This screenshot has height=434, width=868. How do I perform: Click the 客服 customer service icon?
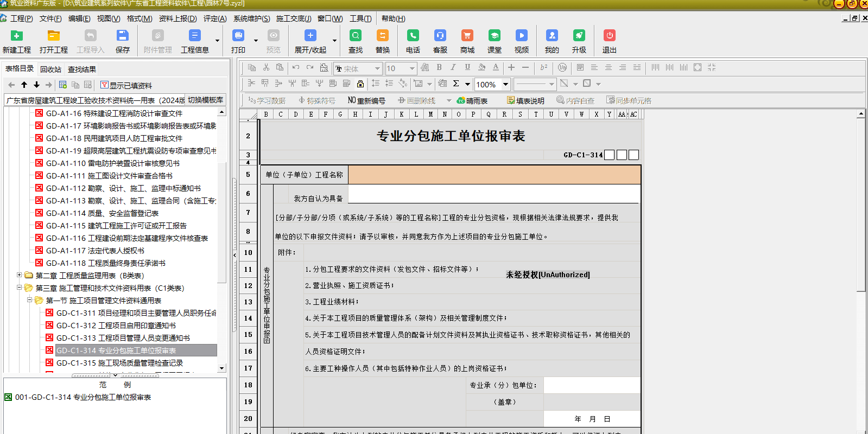point(440,36)
